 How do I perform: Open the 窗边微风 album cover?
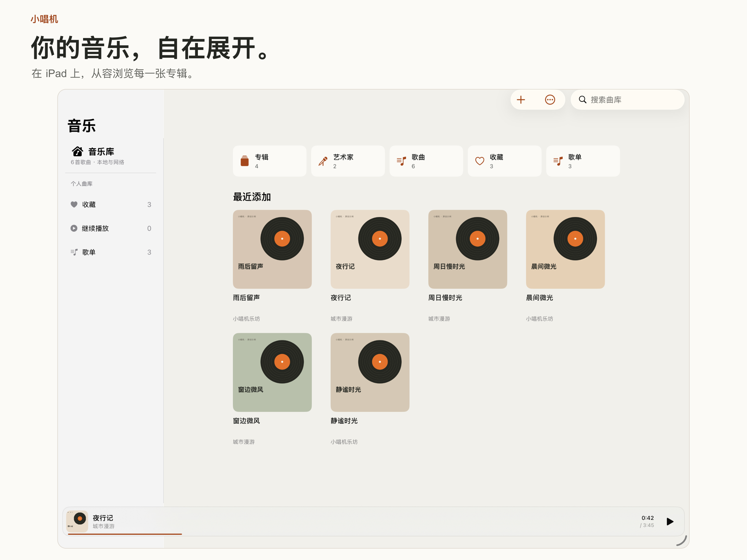tap(272, 372)
